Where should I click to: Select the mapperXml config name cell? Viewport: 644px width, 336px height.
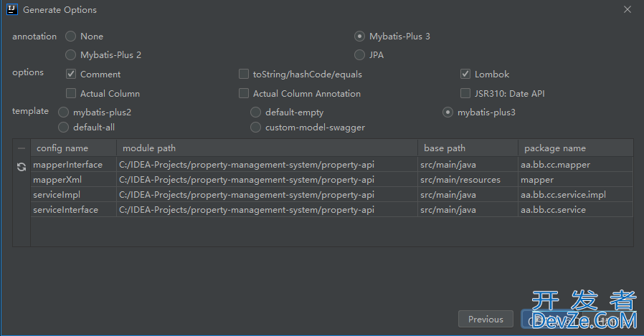coord(74,180)
